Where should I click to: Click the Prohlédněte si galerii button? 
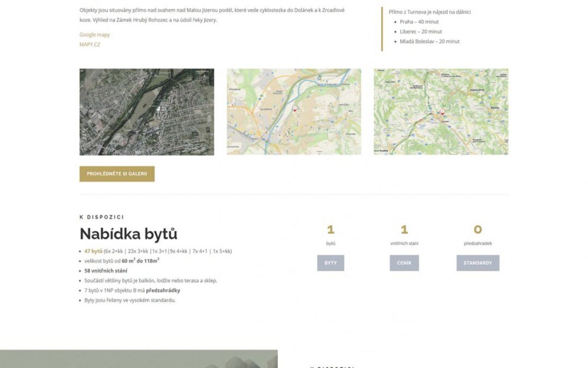[117, 174]
